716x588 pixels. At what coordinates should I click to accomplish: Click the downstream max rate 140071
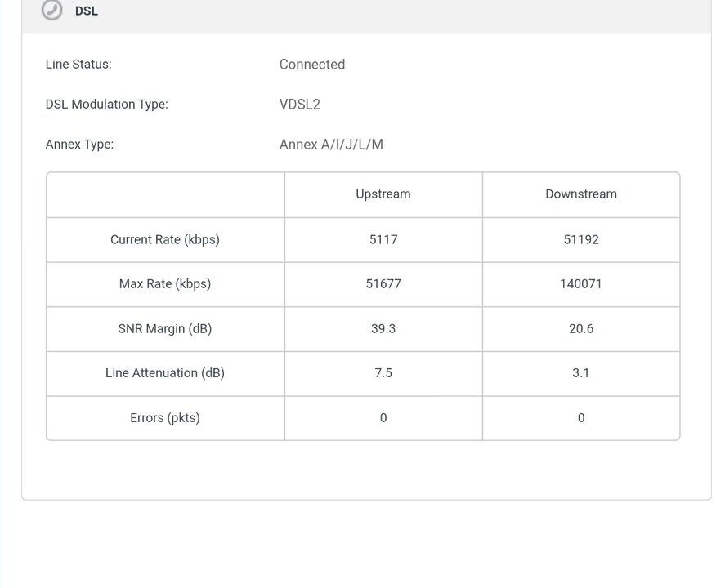(x=581, y=284)
